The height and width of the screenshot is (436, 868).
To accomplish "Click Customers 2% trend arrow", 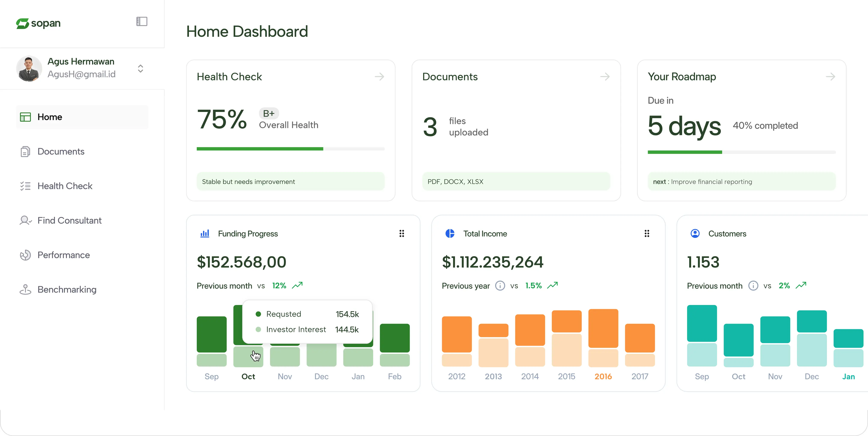I will [801, 286].
